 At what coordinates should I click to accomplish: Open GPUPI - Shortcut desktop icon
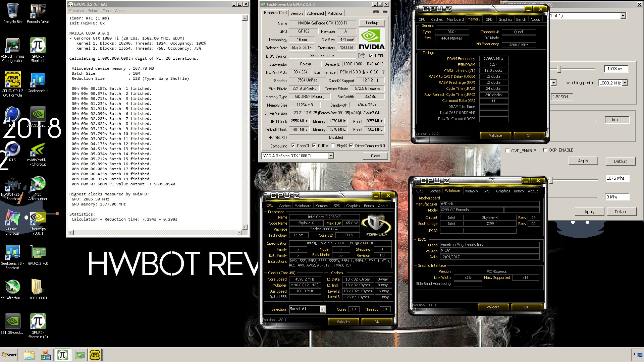38,50
